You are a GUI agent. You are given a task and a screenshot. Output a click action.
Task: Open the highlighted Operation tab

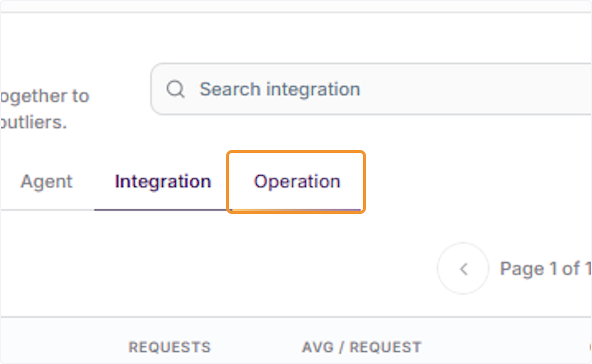pos(296,182)
